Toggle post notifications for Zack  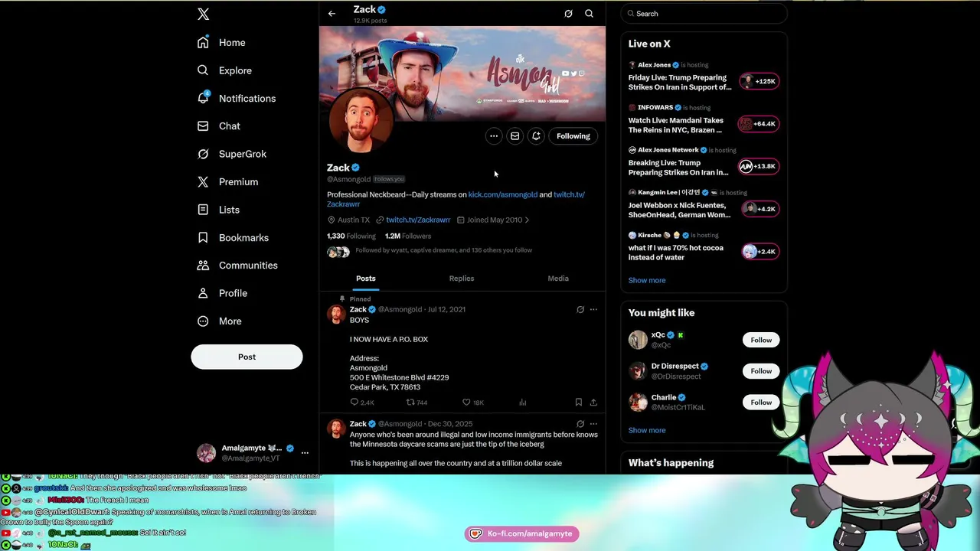[536, 136]
